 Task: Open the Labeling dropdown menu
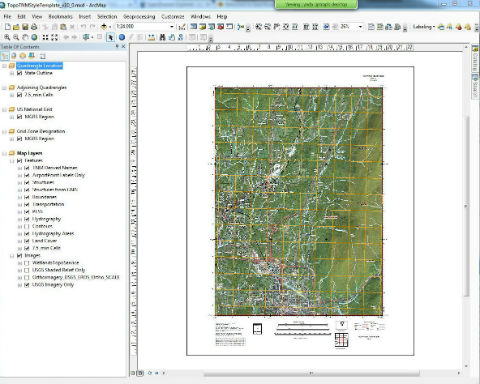(424, 27)
